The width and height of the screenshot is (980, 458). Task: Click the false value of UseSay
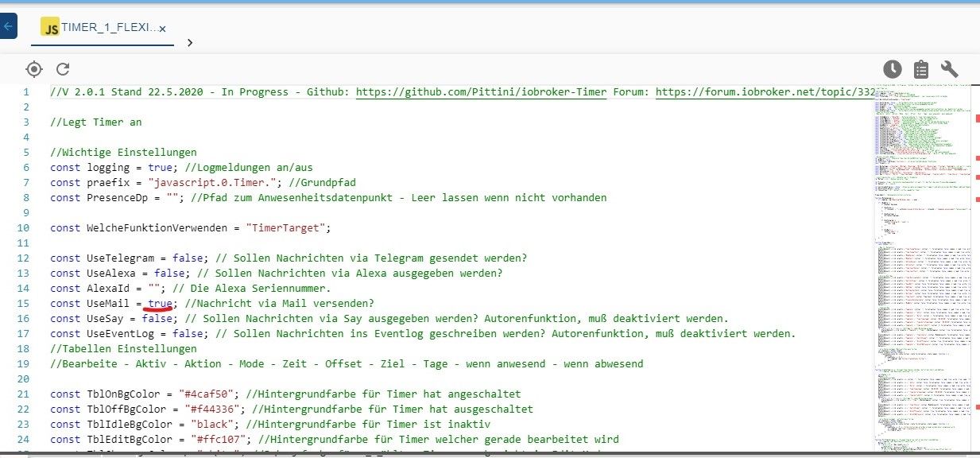coord(157,319)
